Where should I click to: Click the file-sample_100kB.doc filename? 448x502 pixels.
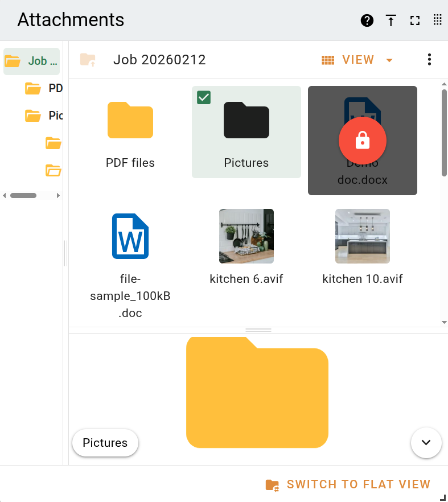click(x=130, y=296)
